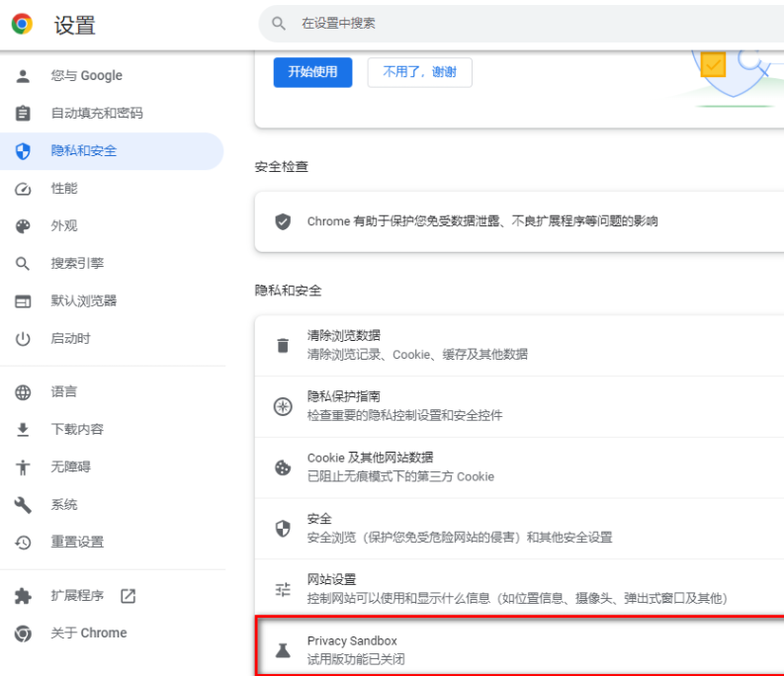Click the sliders icon for 网站设置

(x=283, y=589)
